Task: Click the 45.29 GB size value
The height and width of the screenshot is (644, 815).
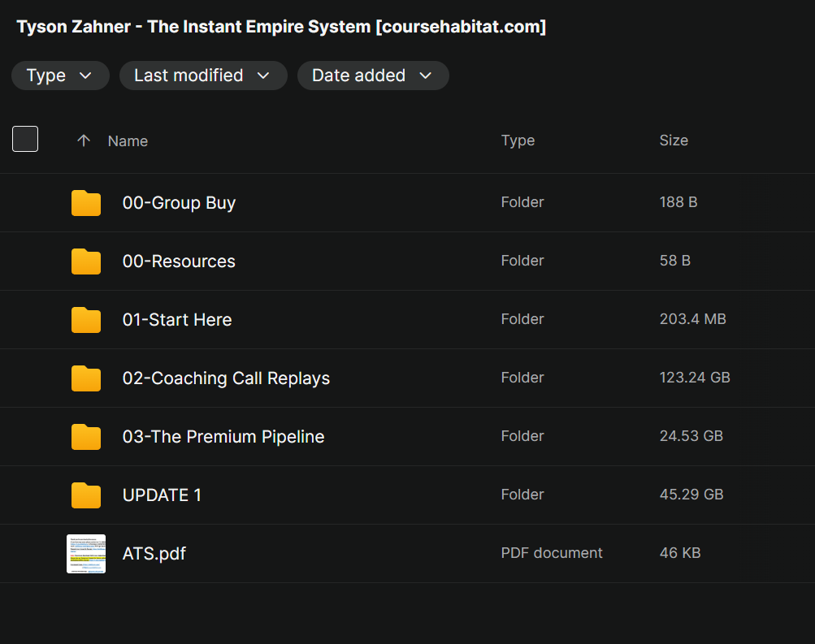Action: (691, 495)
